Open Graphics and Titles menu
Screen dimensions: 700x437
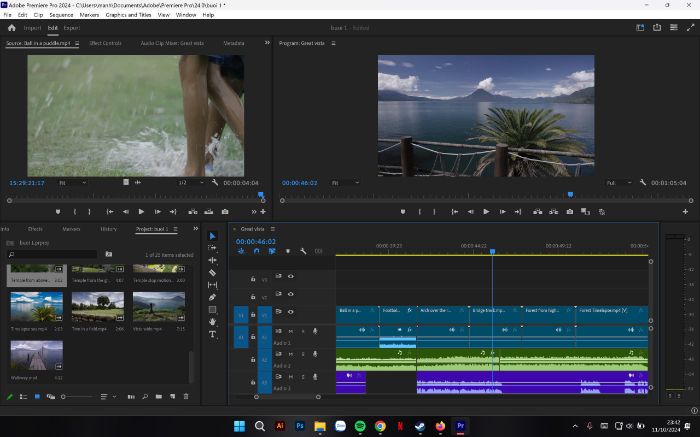(x=128, y=15)
